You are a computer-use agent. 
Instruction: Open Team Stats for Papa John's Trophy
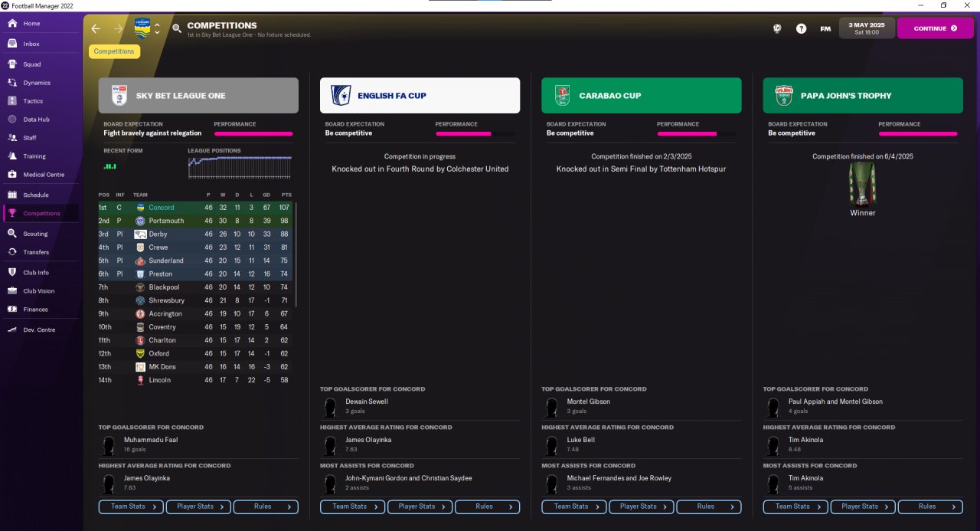795,506
